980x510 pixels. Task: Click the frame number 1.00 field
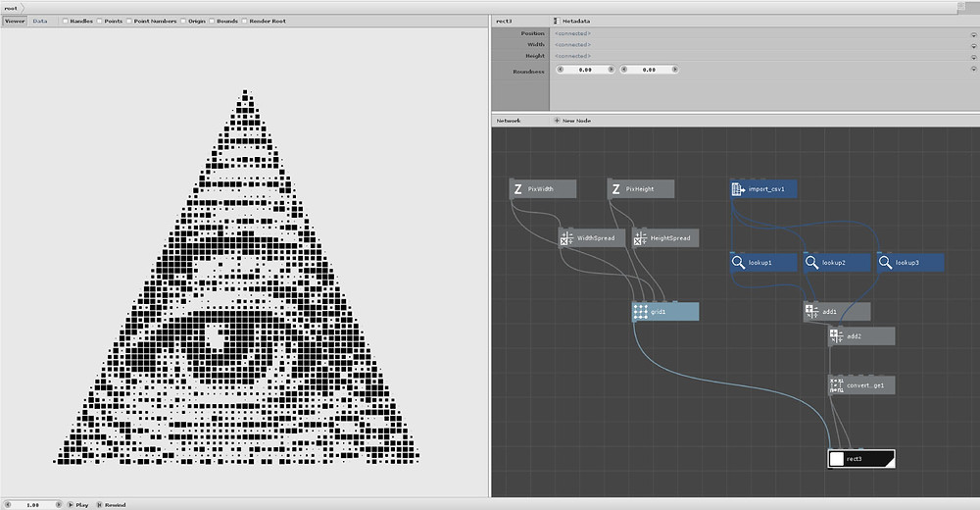pyautogui.click(x=33, y=504)
